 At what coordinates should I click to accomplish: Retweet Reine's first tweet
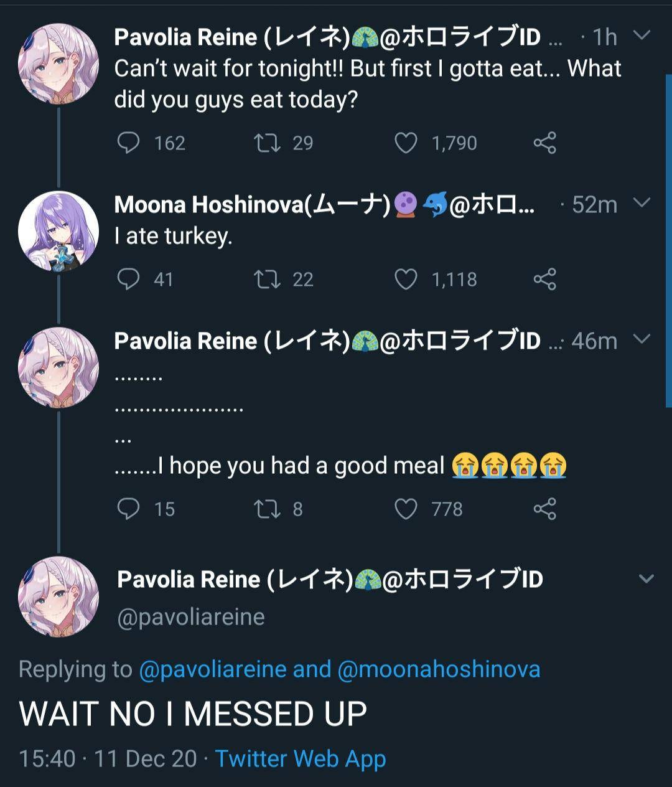(x=270, y=143)
